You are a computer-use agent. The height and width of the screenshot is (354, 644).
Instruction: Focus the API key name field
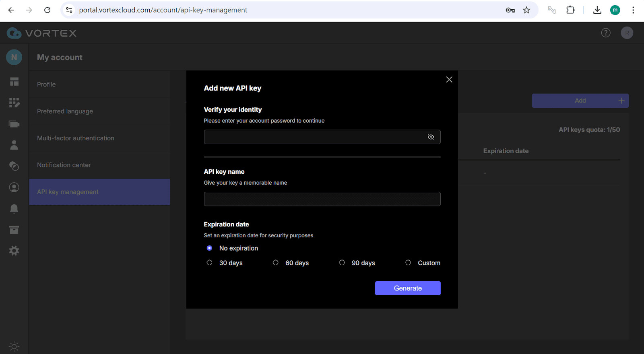(322, 199)
